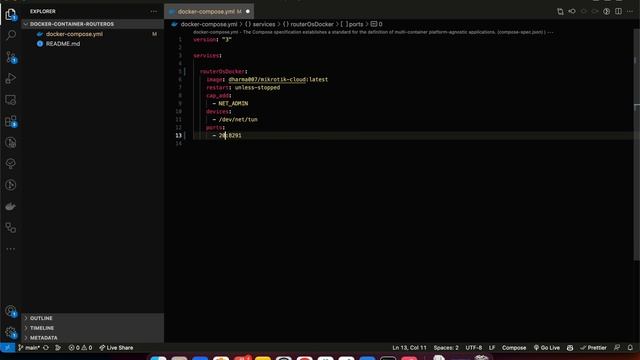Click the synchronize changes icon in status bar
This screenshot has height=360, width=640.
46,348
